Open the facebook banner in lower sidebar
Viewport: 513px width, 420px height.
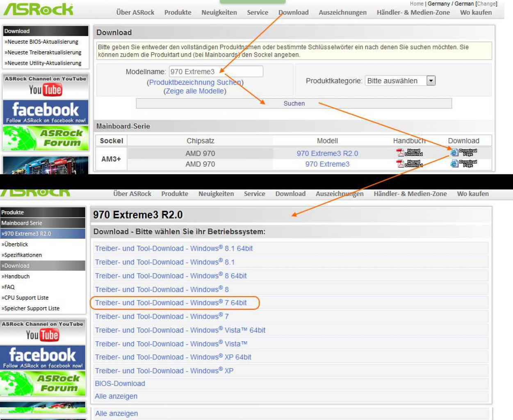(x=43, y=357)
